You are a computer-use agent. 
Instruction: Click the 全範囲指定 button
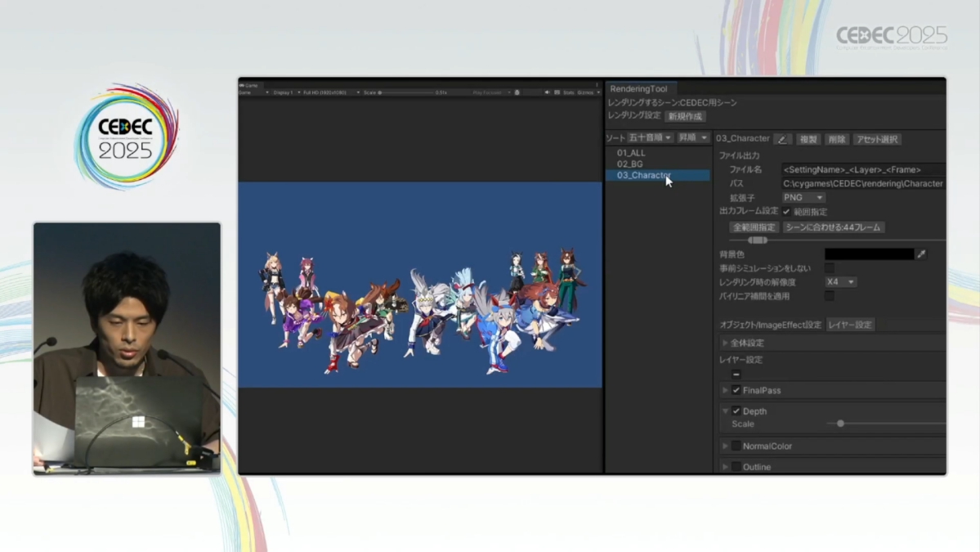click(x=754, y=227)
